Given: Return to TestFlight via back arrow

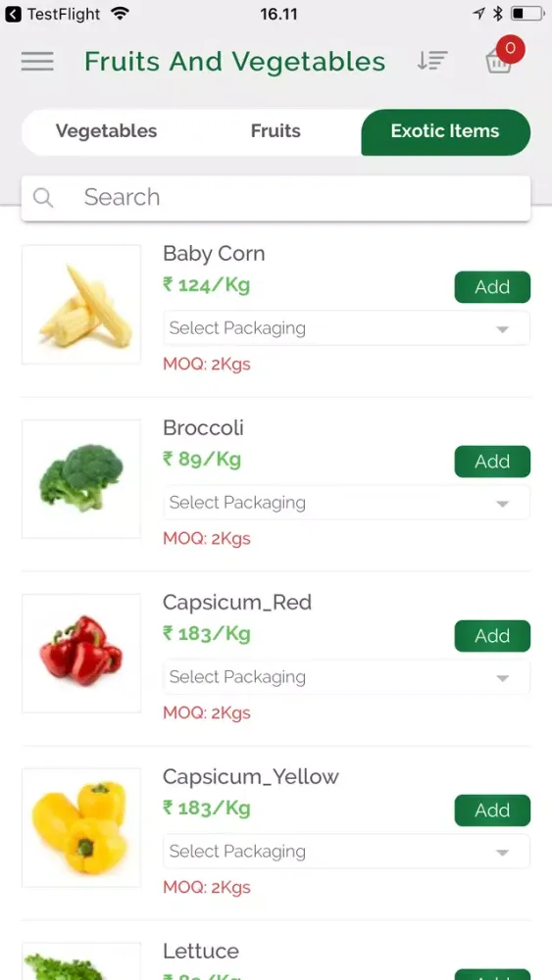Looking at the screenshot, I should coord(13,14).
